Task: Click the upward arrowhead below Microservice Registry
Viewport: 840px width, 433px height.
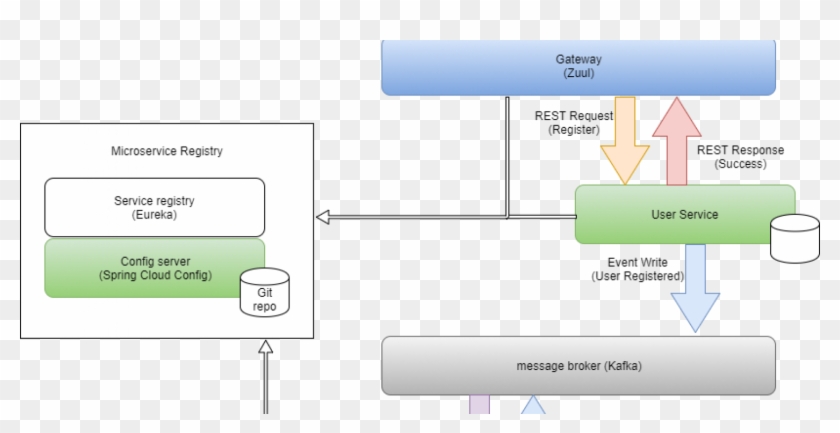Action: pos(266,347)
